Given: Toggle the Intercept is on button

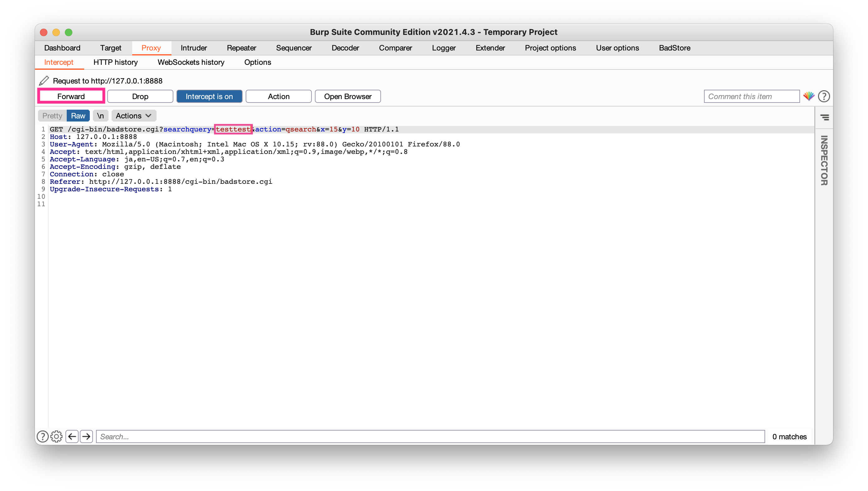Looking at the screenshot, I should pos(209,97).
